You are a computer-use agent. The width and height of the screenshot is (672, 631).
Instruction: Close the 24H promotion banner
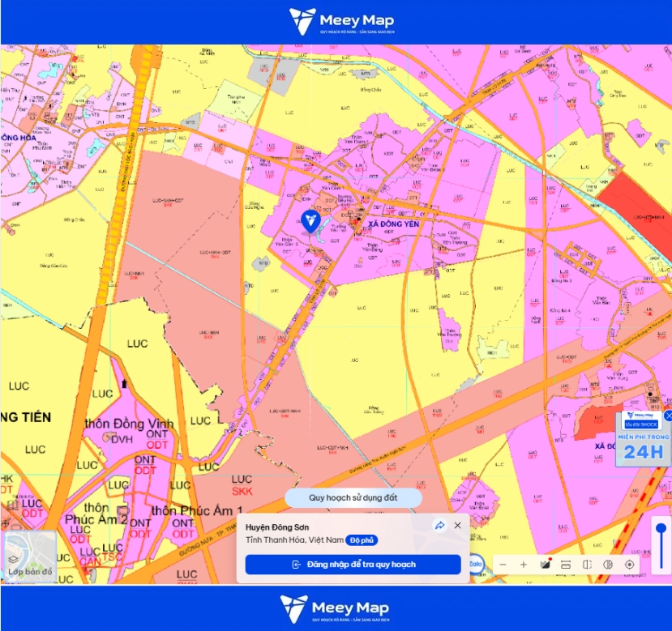pyautogui.click(x=668, y=416)
